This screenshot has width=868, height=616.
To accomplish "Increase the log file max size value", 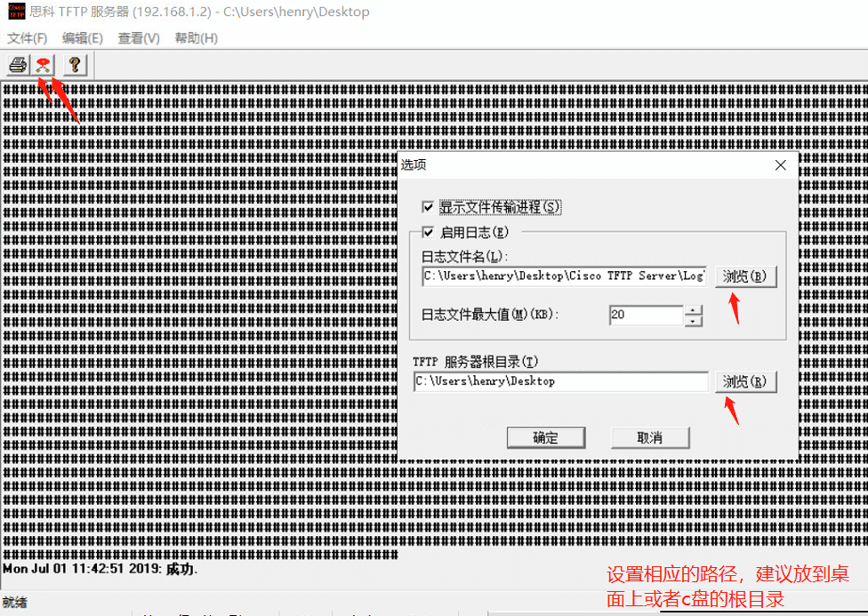I will 694,310.
